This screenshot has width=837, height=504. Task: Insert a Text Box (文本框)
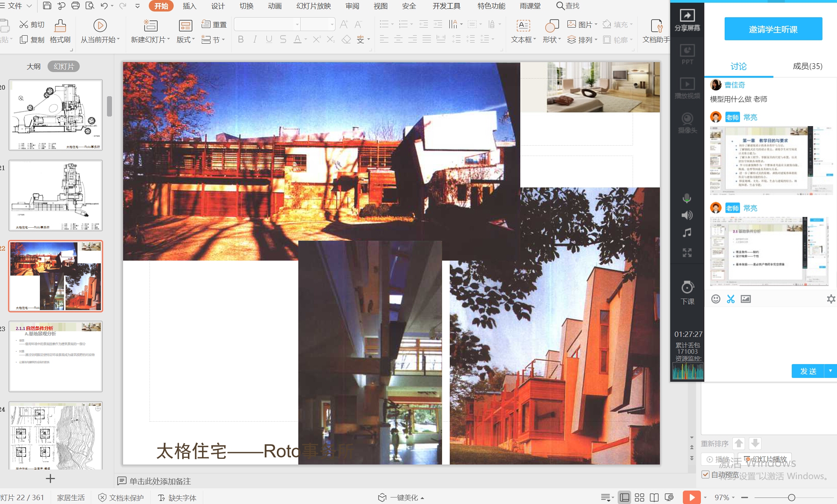[x=523, y=31]
